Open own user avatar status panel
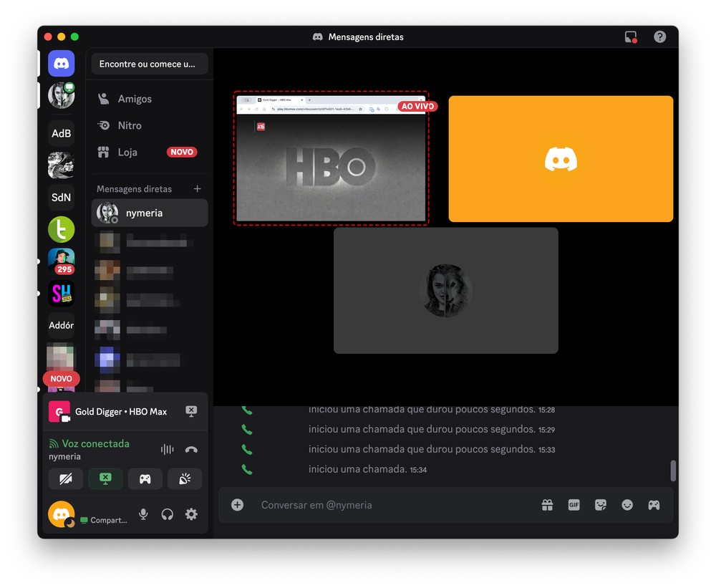Viewport: 716px width, 588px height. coord(61,514)
